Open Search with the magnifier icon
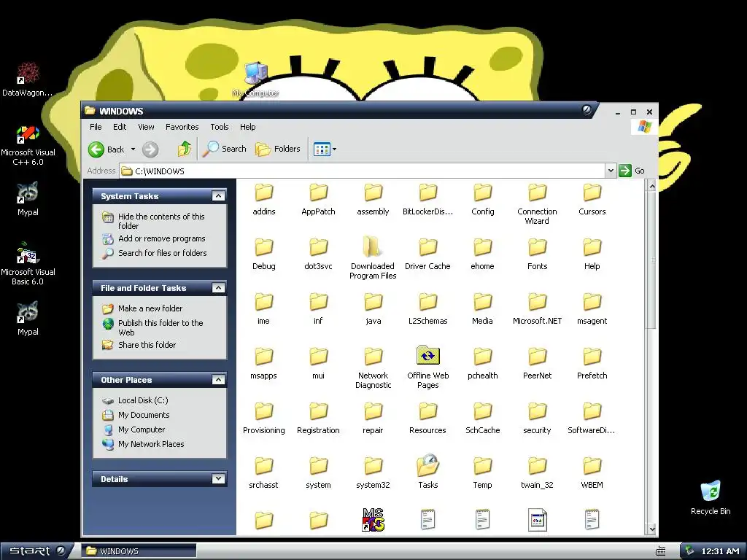The width and height of the screenshot is (747, 560). click(224, 149)
